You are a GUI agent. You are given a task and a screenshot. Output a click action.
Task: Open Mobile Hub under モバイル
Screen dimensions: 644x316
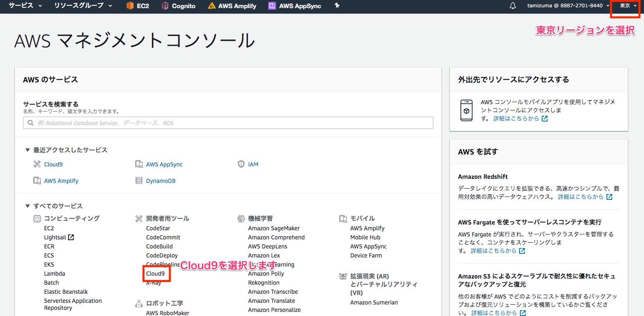coord(365,237)
